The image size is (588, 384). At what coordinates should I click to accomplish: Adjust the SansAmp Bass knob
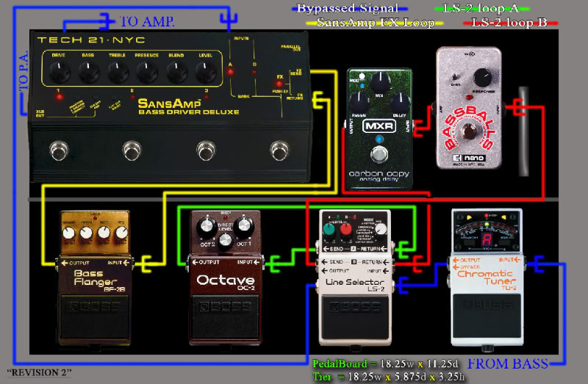point(88,72)
